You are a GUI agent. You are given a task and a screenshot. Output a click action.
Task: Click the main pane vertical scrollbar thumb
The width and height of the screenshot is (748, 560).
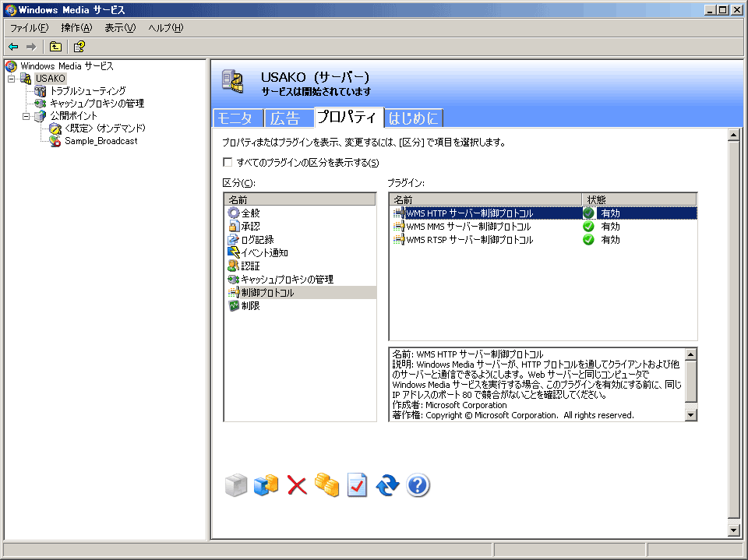(734, 329)
